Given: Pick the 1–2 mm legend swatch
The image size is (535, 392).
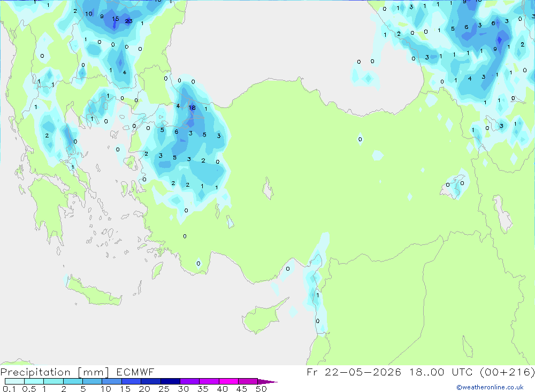Looking at the screenshot, I should tap(53, 381).
